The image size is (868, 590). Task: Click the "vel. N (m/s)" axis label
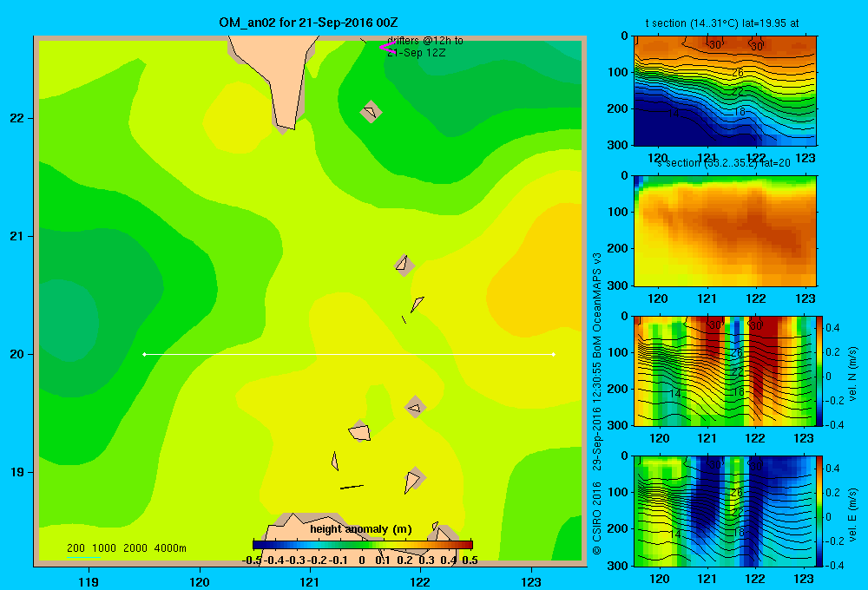852,373
